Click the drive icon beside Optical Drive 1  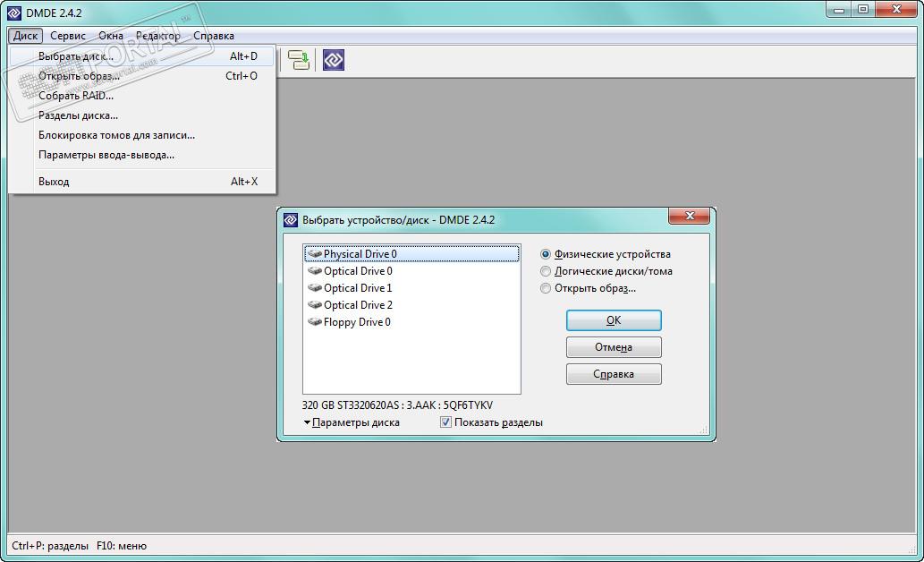(315, 288)
